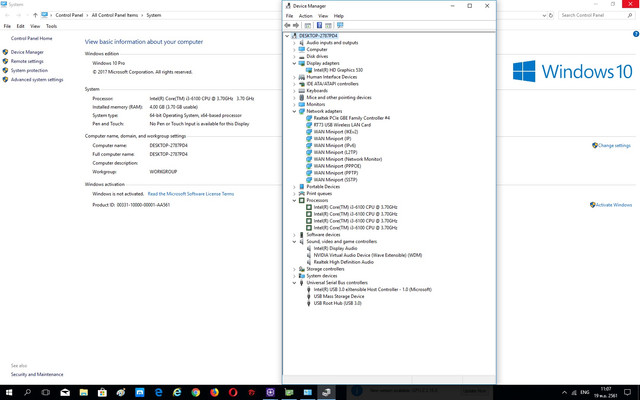The height and width of the screenshot is (400, 640).
Task: Collapse Sound, video and game controllers node
Action: tap(294, 242)
